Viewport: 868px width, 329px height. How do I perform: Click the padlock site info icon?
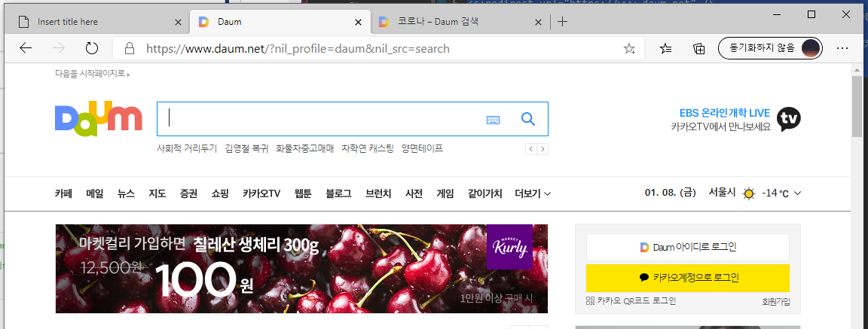(130, 49)
